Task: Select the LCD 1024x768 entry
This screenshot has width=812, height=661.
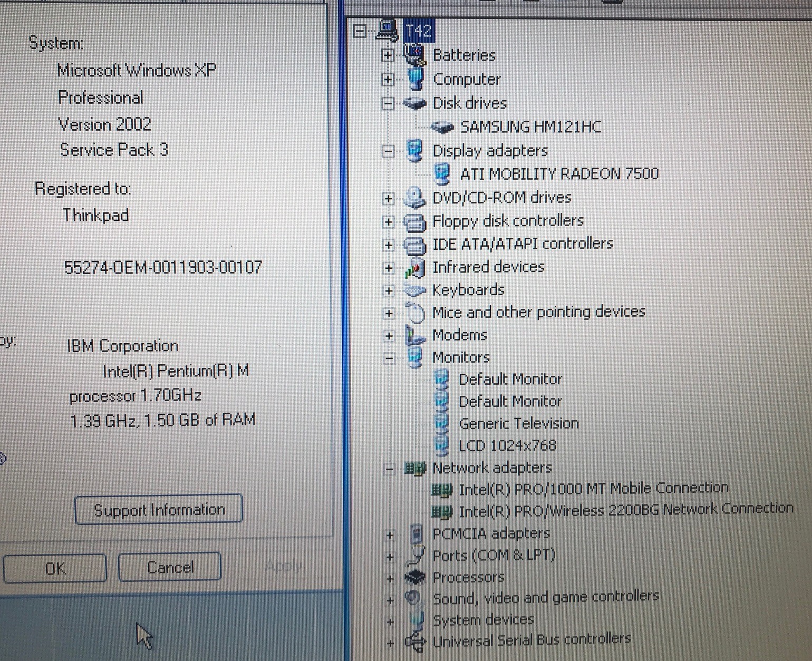Action: coord(507,446)
